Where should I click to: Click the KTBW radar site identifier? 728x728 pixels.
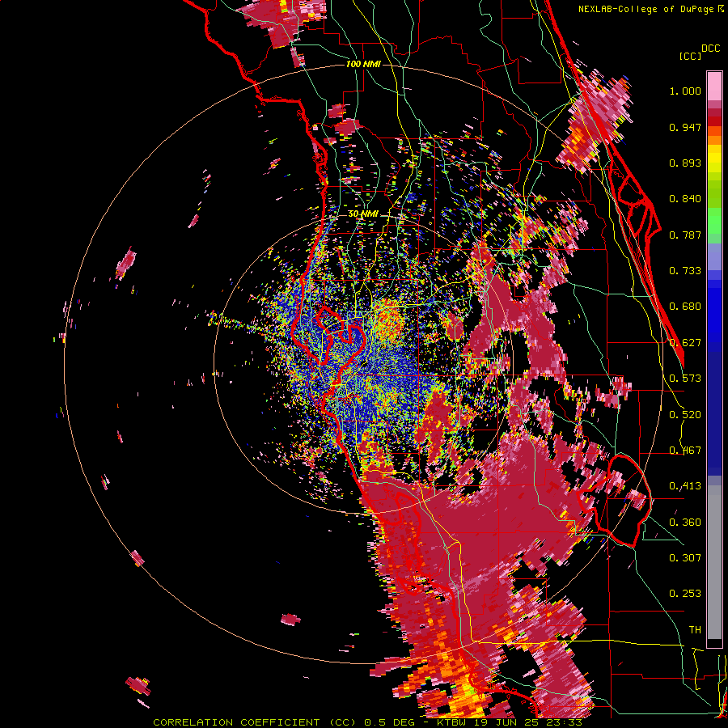click(x=451, y=722)
